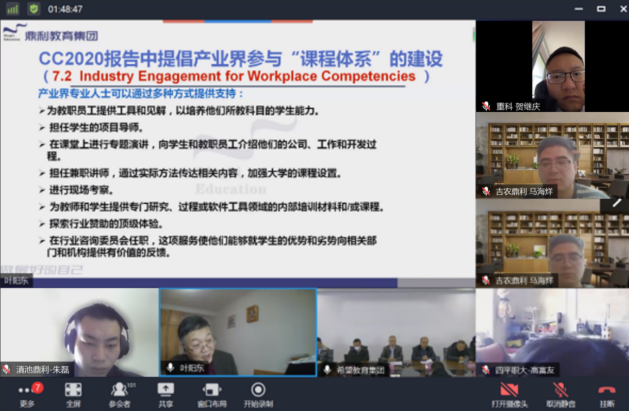Click the pencil edit icon on video tile

coord(617,201)
